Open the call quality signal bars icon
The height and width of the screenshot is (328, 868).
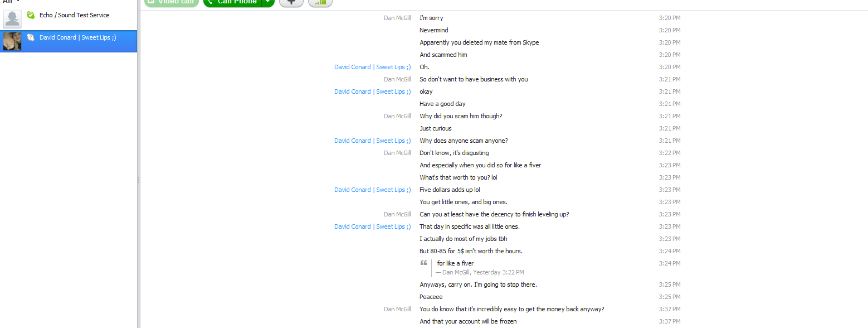tap(320, 2)
